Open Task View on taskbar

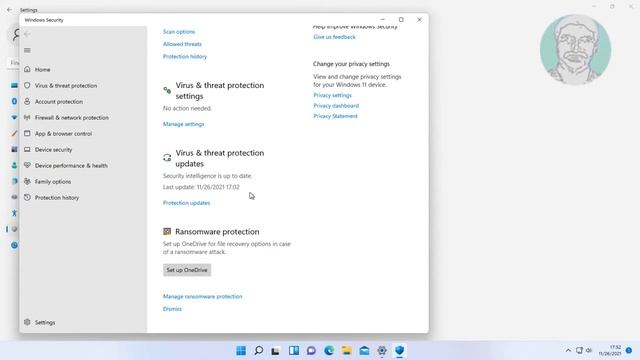276,351
